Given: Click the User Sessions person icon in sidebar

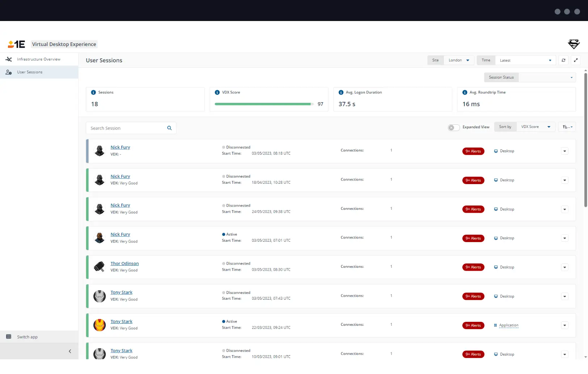Looking at the screenshot, I should [x=8, y=72].
